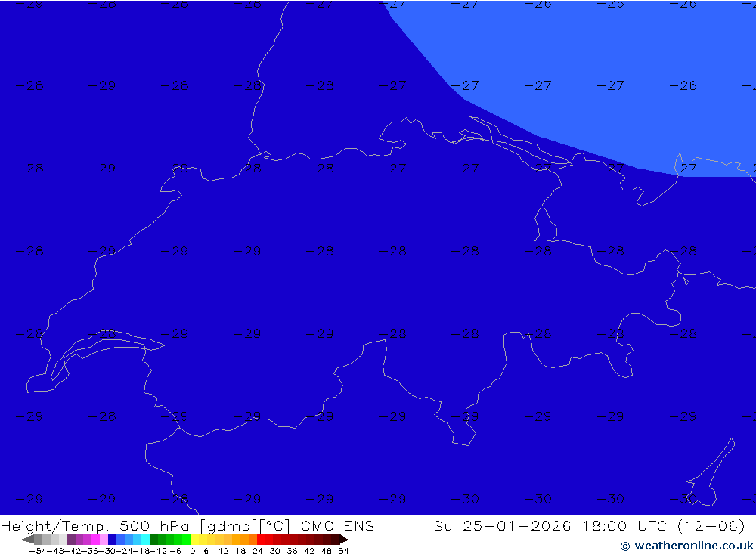Click the light pink legend swatch before -30
The width and height of the screenshot is (756, 554).
coord(104,539)
